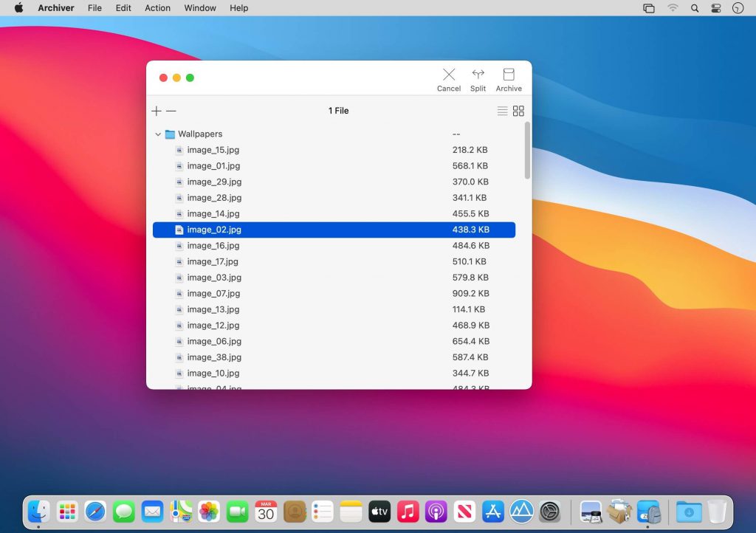Cancel the current archive operation
The image size is (756, 533).
click(x=448, y=78)
